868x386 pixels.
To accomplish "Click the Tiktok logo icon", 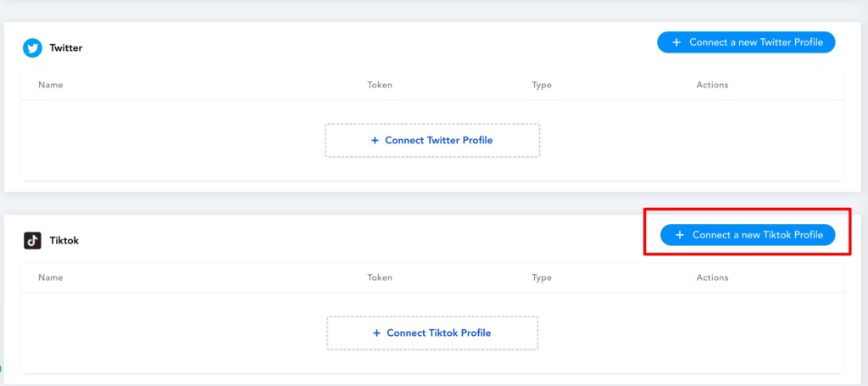I will [33, 241].
